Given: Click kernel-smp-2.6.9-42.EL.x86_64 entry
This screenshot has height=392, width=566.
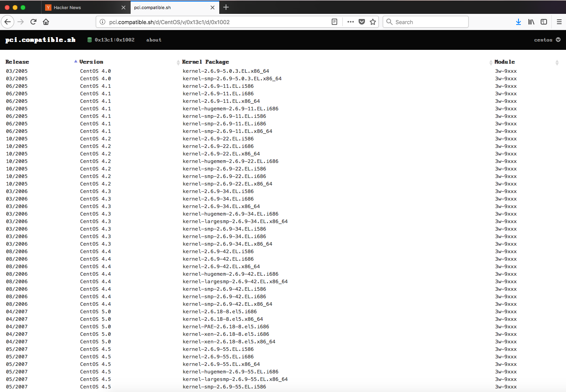Looking at the screenshot, I should [227, 304].
